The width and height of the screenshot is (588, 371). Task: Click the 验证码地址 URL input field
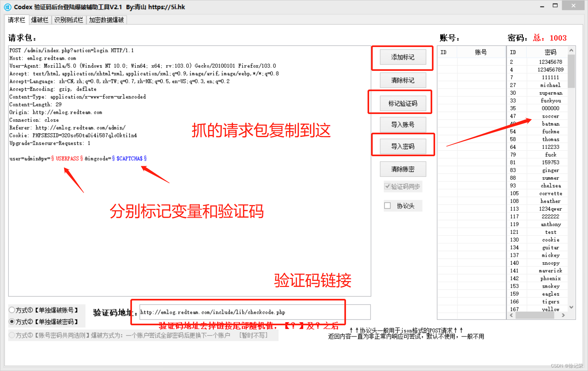(x=255, y=312)
